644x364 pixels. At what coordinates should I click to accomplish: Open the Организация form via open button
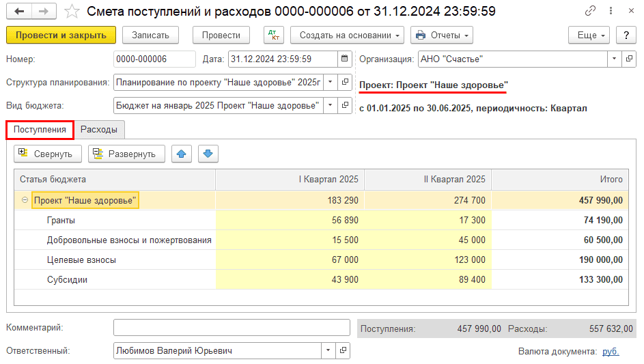coord(629,59)
